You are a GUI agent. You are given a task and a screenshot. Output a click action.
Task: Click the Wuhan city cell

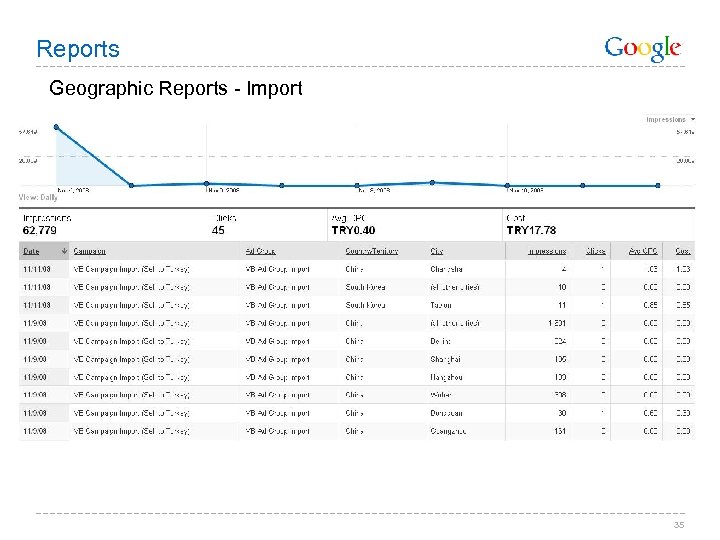441,395
